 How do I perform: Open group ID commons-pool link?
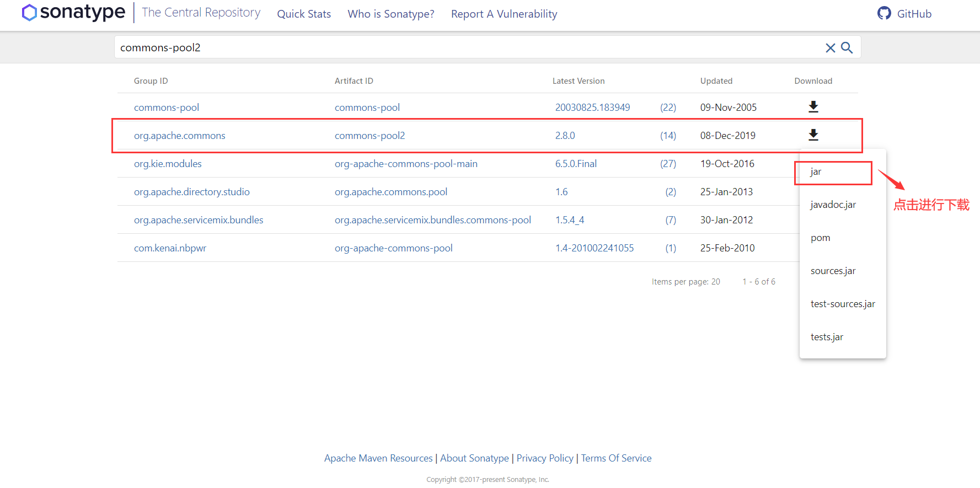tap(167, 108)
